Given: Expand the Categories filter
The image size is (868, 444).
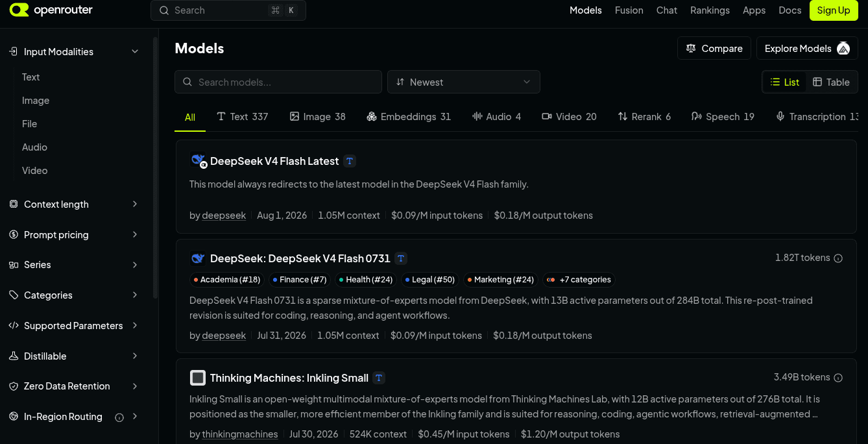Looking at the screenshot, I should (x=135, y=295).
